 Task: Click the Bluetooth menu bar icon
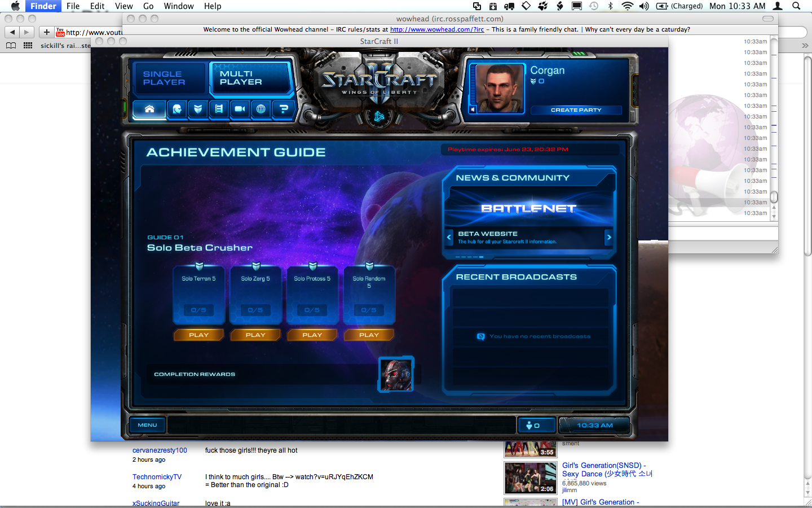(610, 6)
